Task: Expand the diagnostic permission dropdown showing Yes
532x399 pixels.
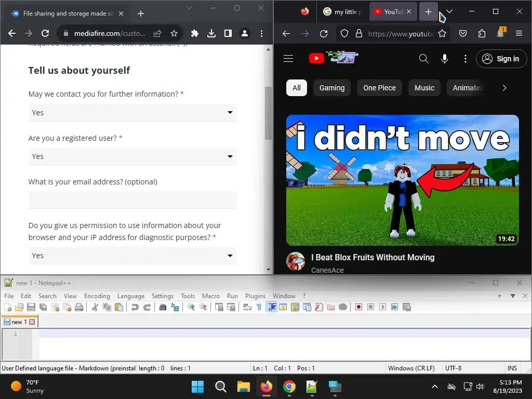Action: [x=132, y=256]
